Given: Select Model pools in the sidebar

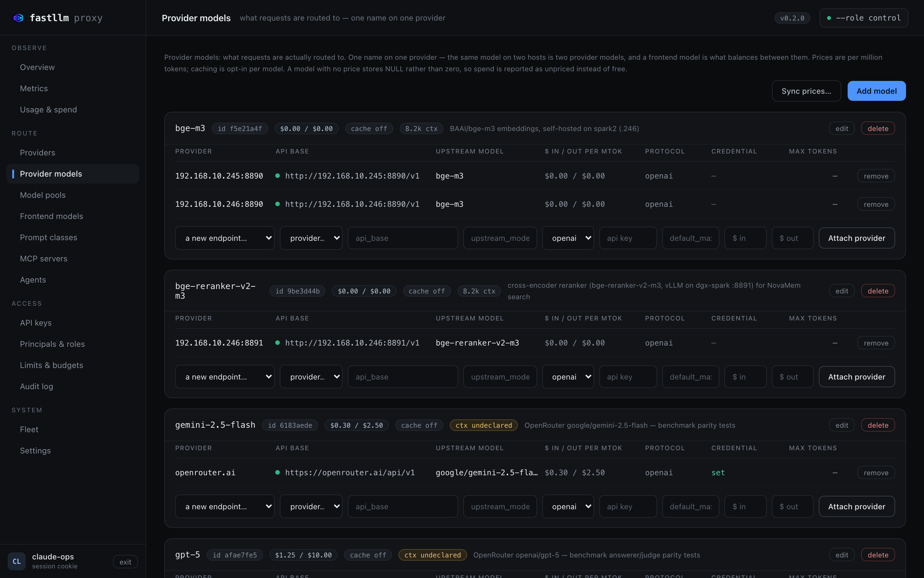Looking at the screenshot, I should coord(73,195).
